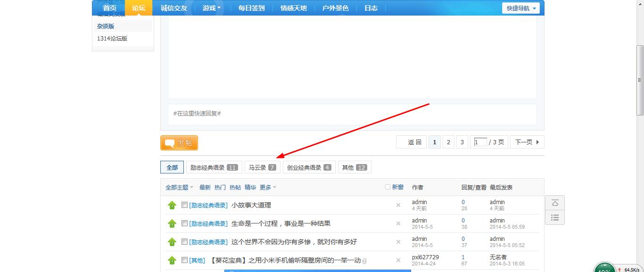Click the next page arrow triangle
The height and width of the screenshot is (272, 644).
point(538,142)
